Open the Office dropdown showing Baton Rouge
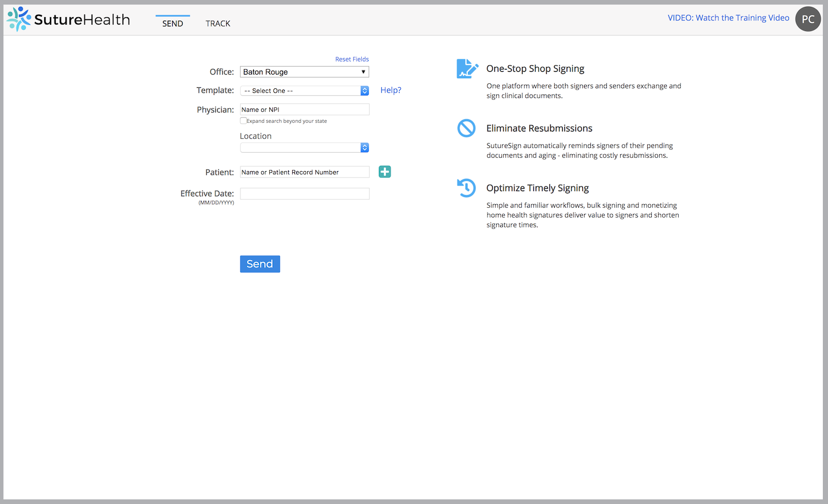This screenshot has height=504, width=828. click(x=304, y=72)
